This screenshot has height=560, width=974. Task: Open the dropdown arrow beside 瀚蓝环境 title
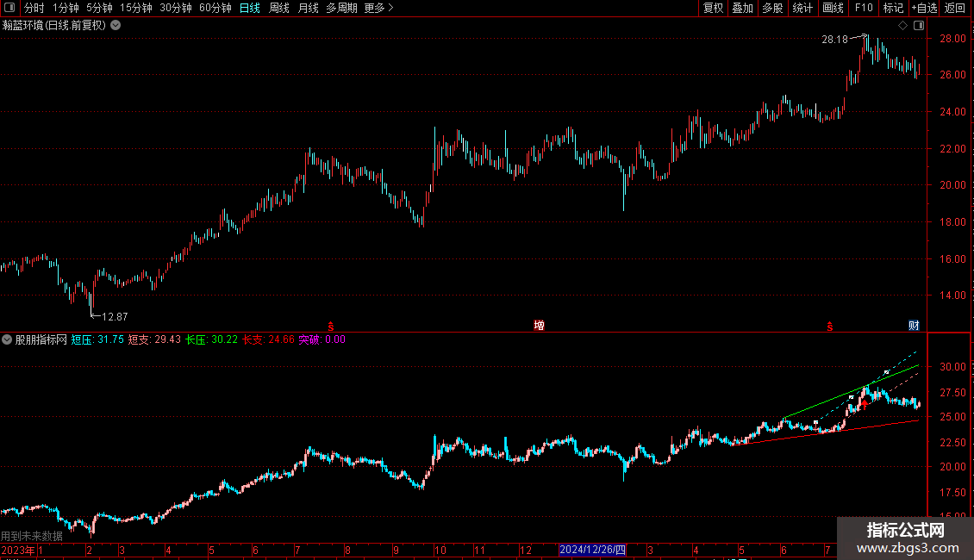click(116, 26)
